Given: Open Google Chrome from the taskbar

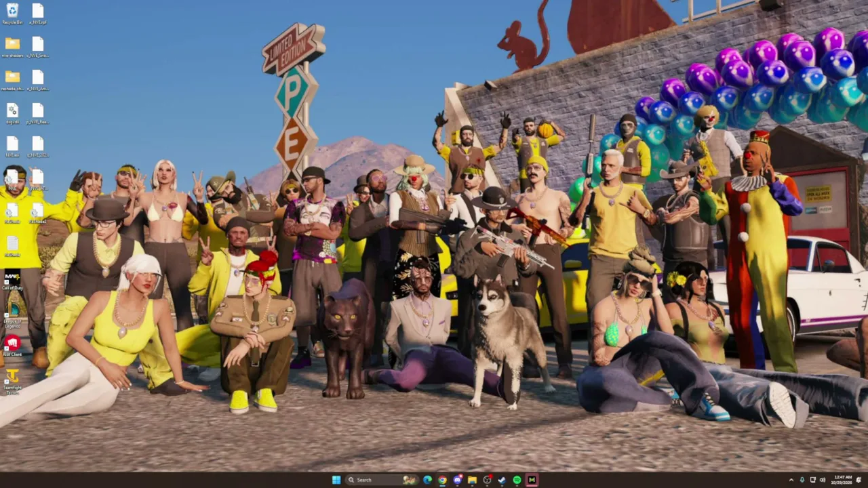Looking at the screenshot, I should (x=442, y=480).
